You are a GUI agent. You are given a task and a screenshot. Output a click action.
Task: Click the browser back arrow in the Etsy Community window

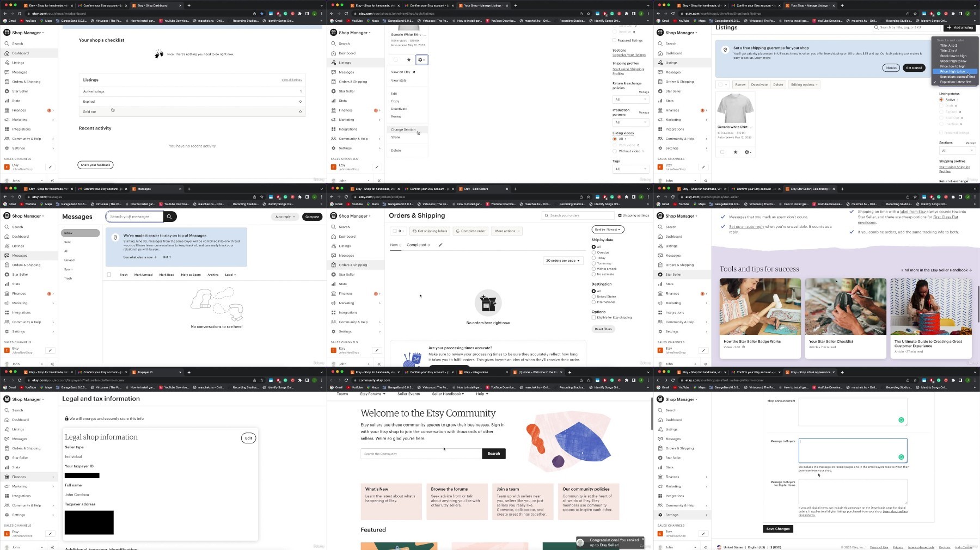click(x=332, y=380)
